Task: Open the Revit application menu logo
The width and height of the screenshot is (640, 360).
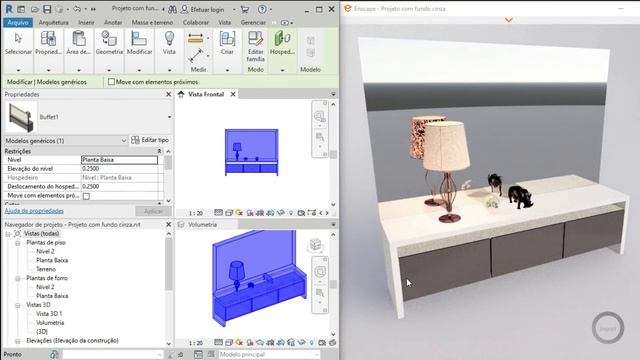Action: 9,9
